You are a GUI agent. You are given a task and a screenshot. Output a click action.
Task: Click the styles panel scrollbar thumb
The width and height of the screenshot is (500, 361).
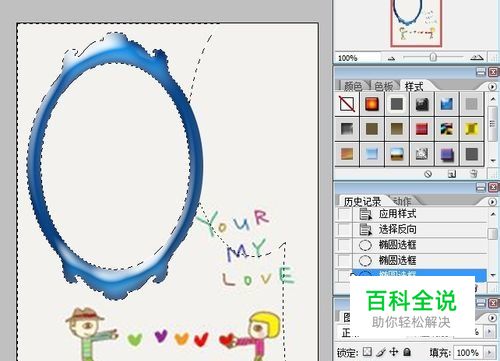click(x=493, y=124)
